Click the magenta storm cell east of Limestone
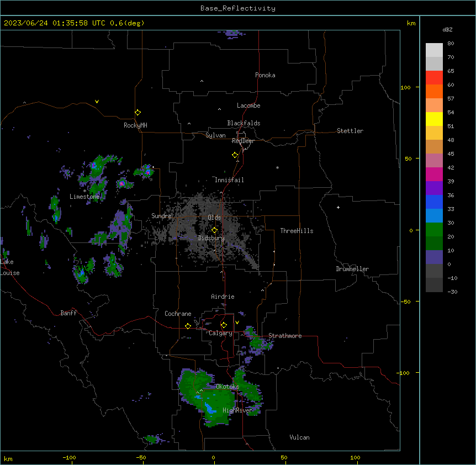This screenshot has width=476, height=465. coord(121,183)
